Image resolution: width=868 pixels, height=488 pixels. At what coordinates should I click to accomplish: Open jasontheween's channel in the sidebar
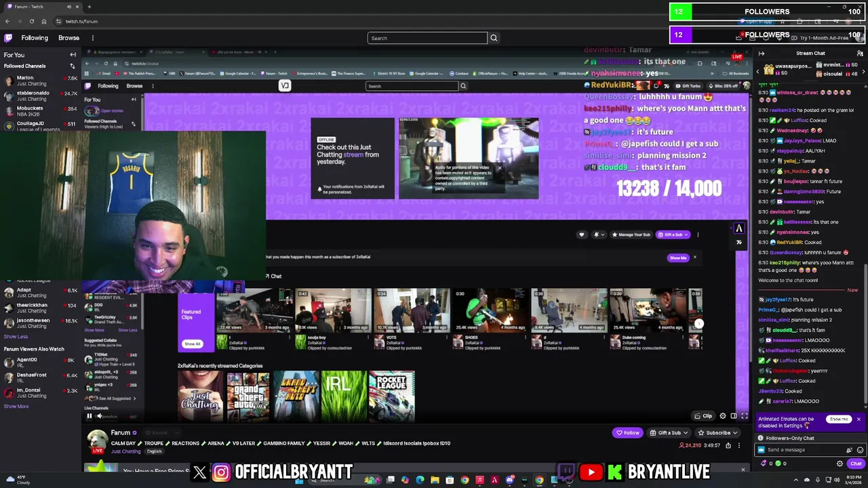coord(41,323)
